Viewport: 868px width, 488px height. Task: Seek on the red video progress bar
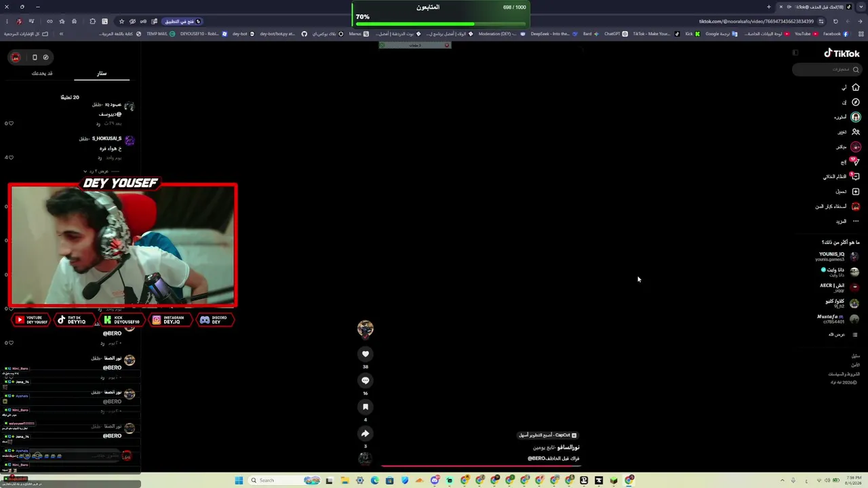click(x=481, y=466)
